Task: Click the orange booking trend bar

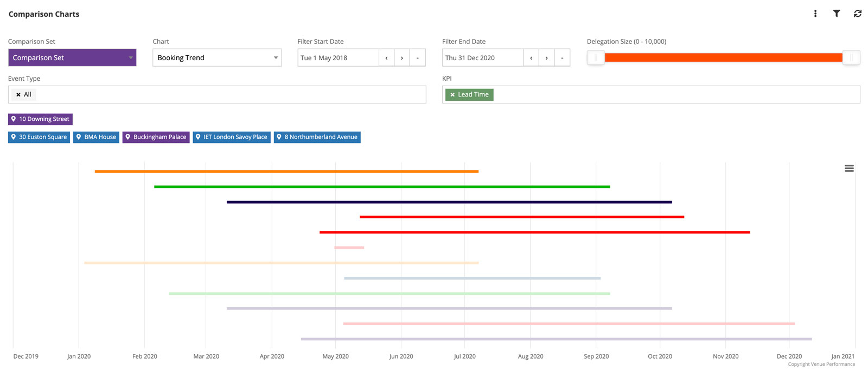Action: click(286, 172)
